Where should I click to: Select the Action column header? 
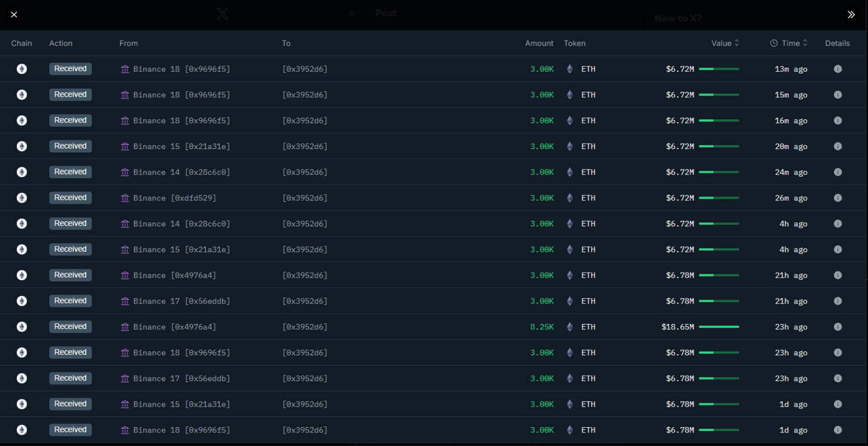pyautogui.click(x=60, y=43)
